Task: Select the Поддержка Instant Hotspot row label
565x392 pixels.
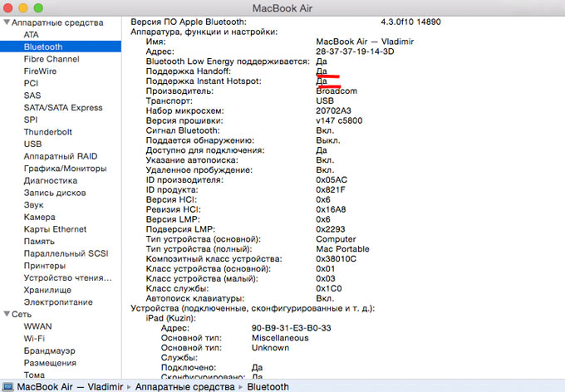Action: pos(204,81)
